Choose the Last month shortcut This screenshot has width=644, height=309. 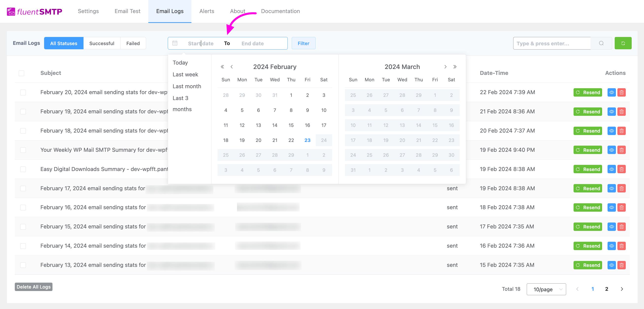click(x=187, y=86)
